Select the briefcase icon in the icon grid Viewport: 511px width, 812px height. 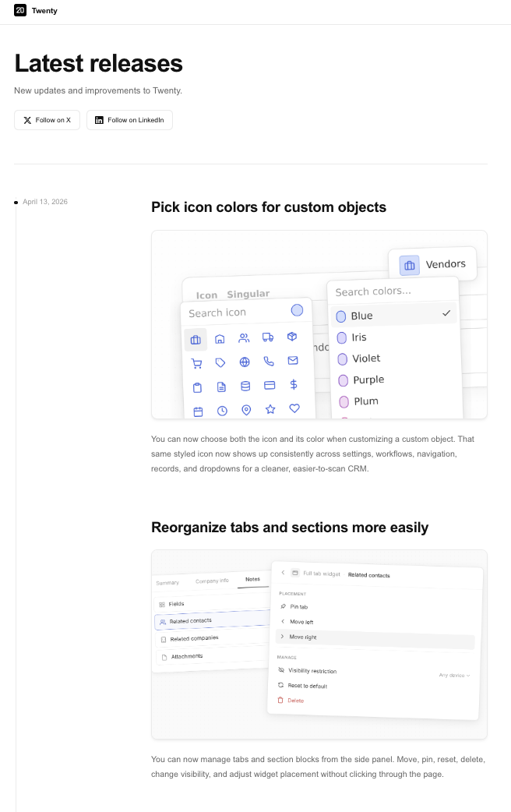[x=196, y=340]
